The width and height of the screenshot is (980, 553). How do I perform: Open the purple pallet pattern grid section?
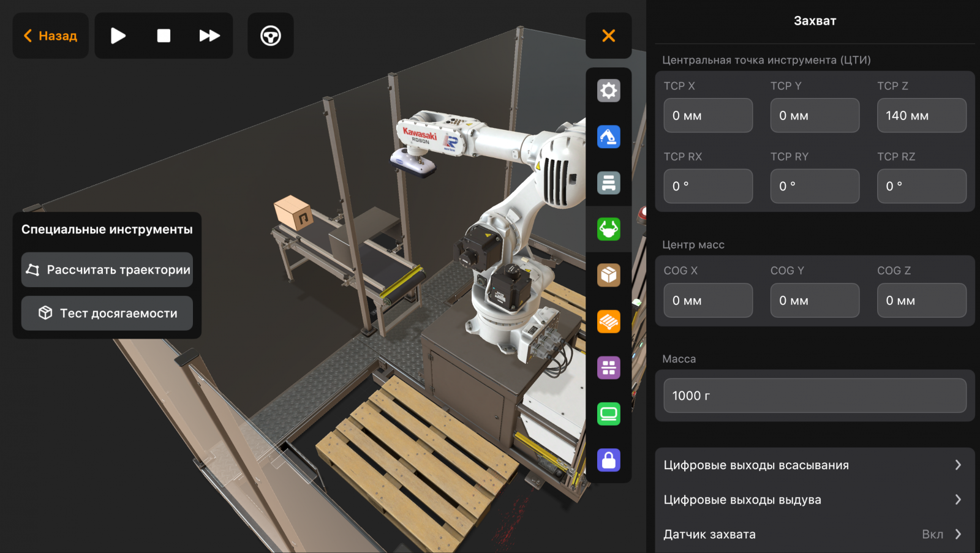[x=609, y=368]
